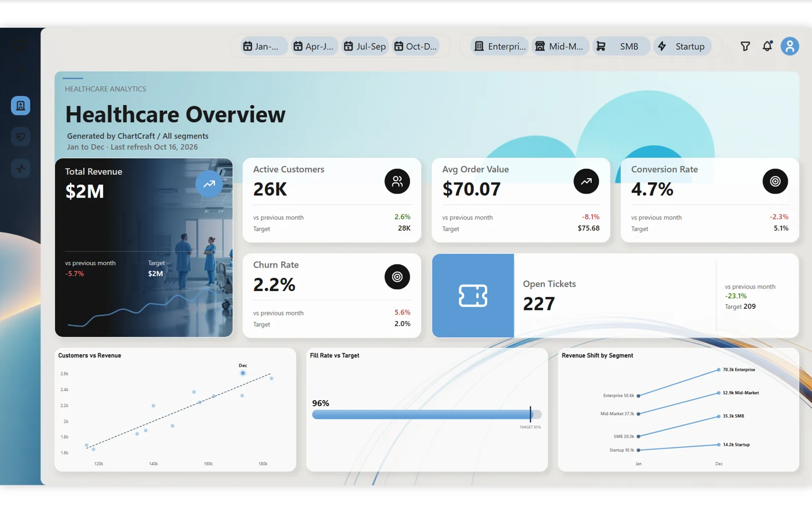
Task: Open the filter funnel icon
Action: (x=745, y=46)
